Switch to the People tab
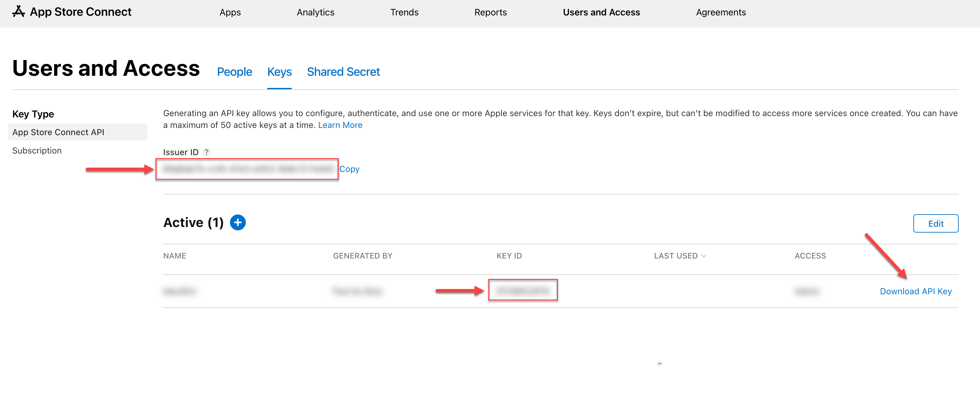Image resolution: width=980 pixels, height=414 pixels. pos(234,72)
